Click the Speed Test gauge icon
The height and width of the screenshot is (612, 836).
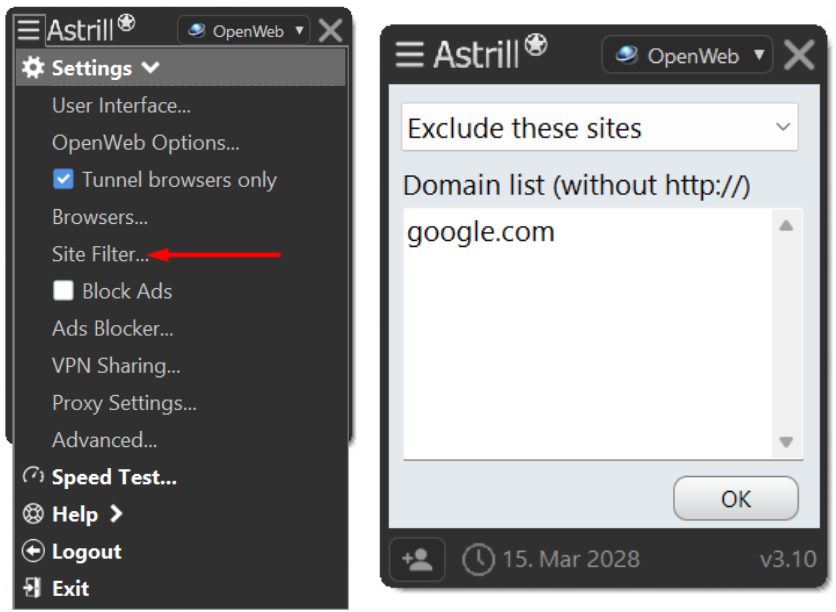point(33,476)
